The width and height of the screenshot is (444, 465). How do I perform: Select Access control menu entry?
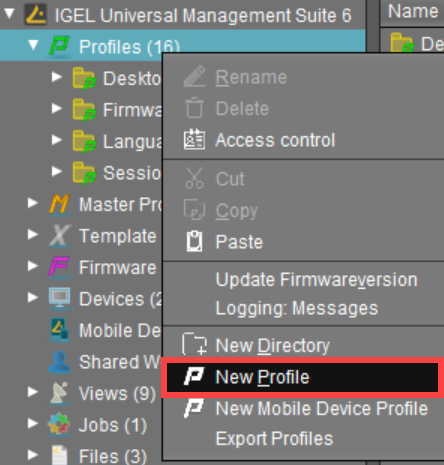(x=275, y=140)
